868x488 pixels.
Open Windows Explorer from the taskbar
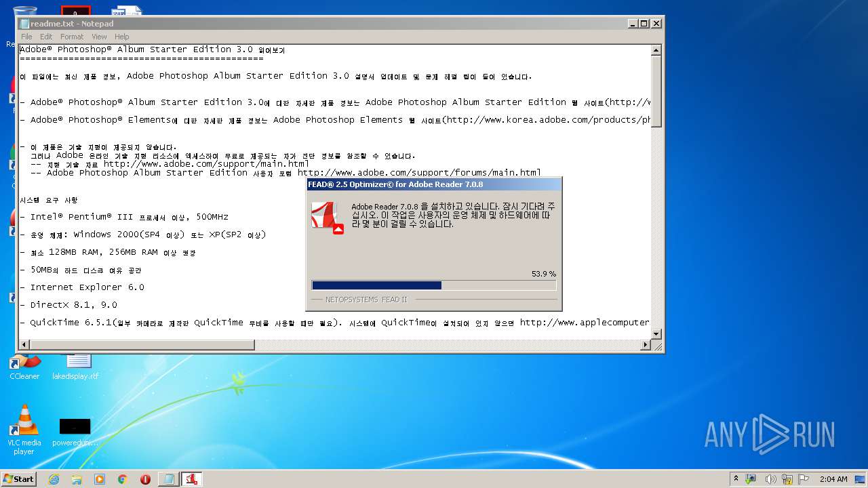tap(77, 479)
